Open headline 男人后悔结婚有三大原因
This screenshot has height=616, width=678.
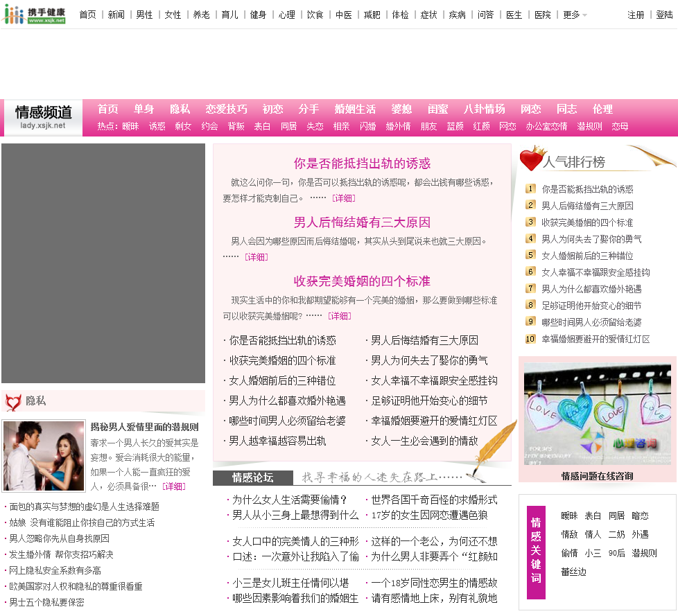click(362, 222)
